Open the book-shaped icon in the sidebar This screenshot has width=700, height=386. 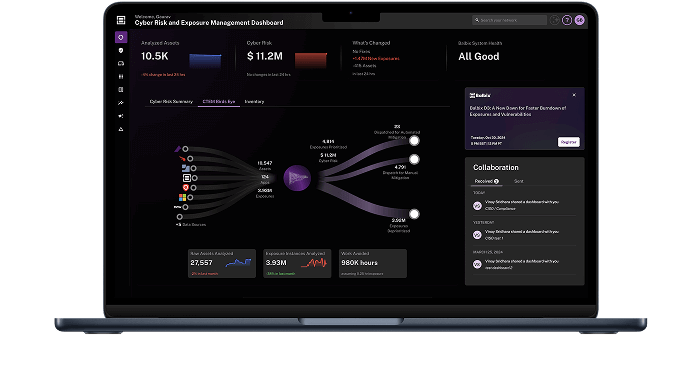point(121,90)
